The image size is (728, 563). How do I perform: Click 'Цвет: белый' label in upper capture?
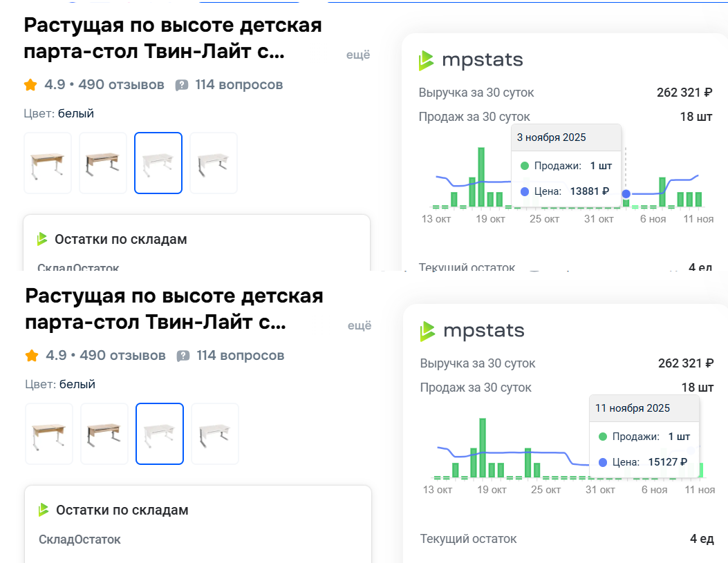(59, 113)
